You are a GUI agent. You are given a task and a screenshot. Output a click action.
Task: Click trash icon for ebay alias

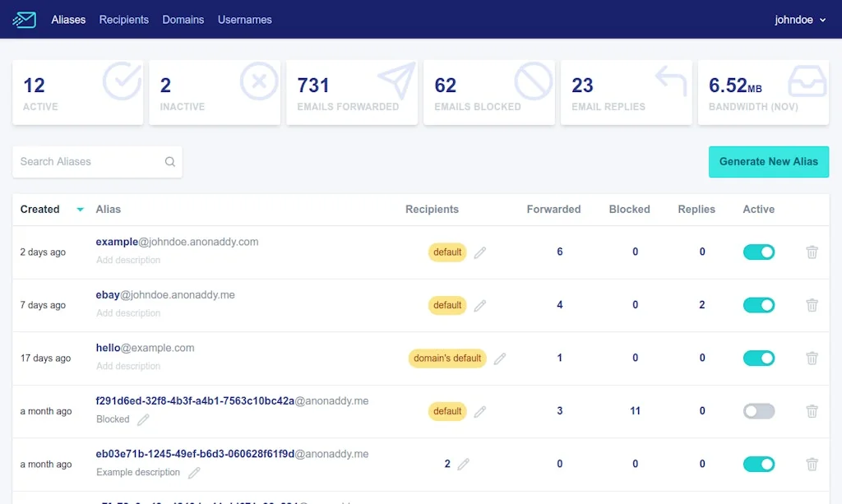tap(812, 305)
